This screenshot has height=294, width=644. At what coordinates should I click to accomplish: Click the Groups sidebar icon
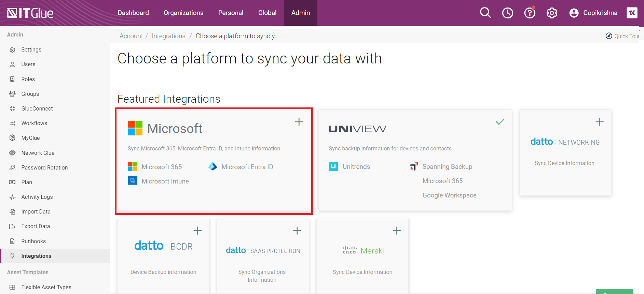(12, 93)
